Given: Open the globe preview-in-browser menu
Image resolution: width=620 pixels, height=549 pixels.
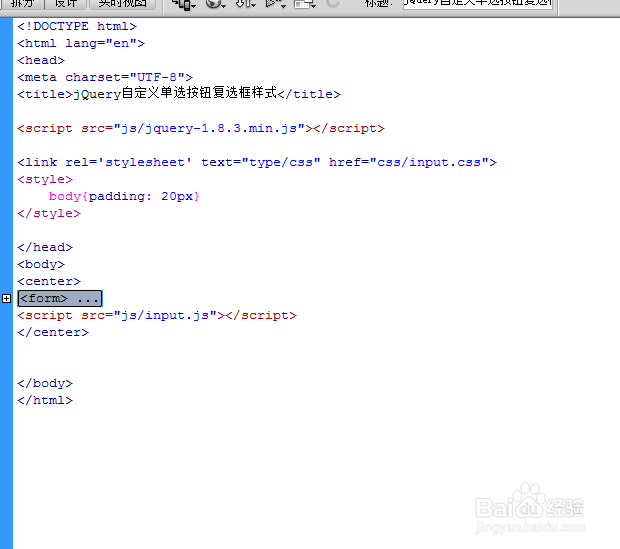Looking at the screenshot, I should [x=216, y=4].
